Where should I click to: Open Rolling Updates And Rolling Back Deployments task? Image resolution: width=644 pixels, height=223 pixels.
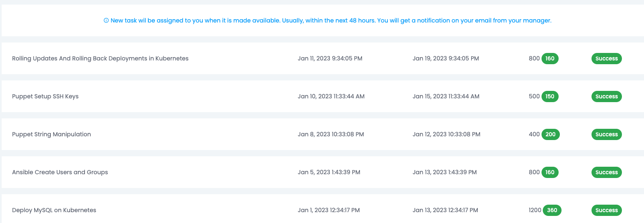tap(100, 58)
